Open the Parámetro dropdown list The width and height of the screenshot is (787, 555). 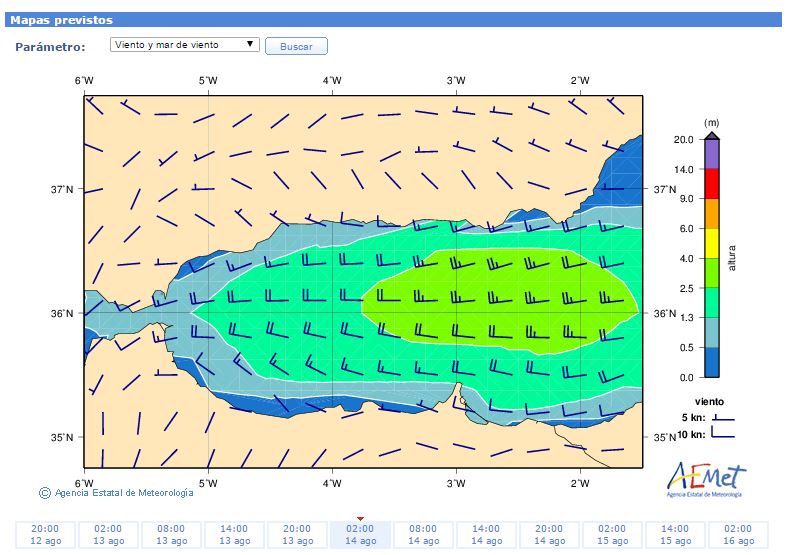click(184, 45)
